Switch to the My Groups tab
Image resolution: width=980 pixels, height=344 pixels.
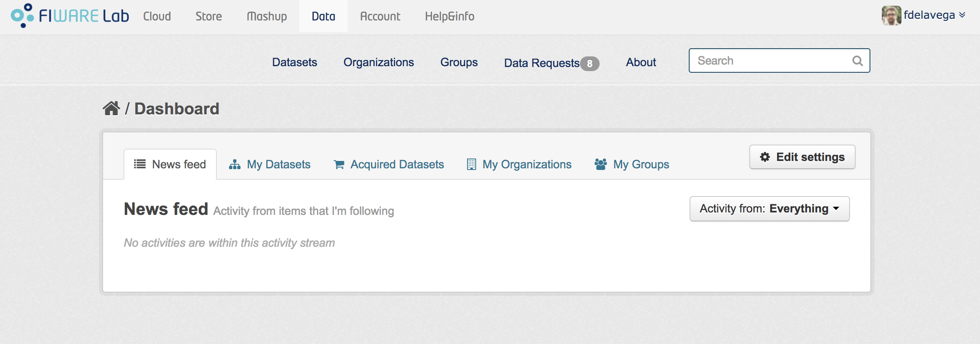coord(632,164)
